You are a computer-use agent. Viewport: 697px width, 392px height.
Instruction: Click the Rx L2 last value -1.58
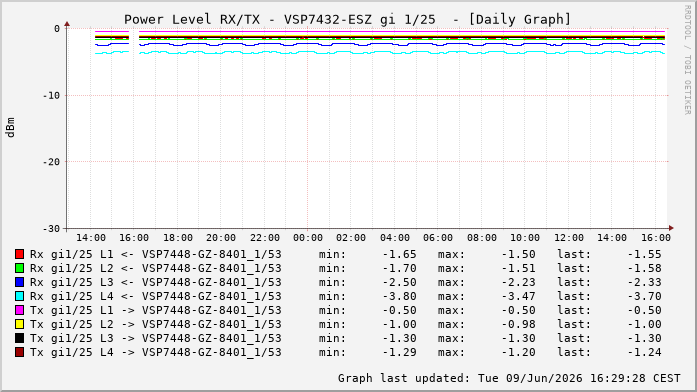point(645,268)
